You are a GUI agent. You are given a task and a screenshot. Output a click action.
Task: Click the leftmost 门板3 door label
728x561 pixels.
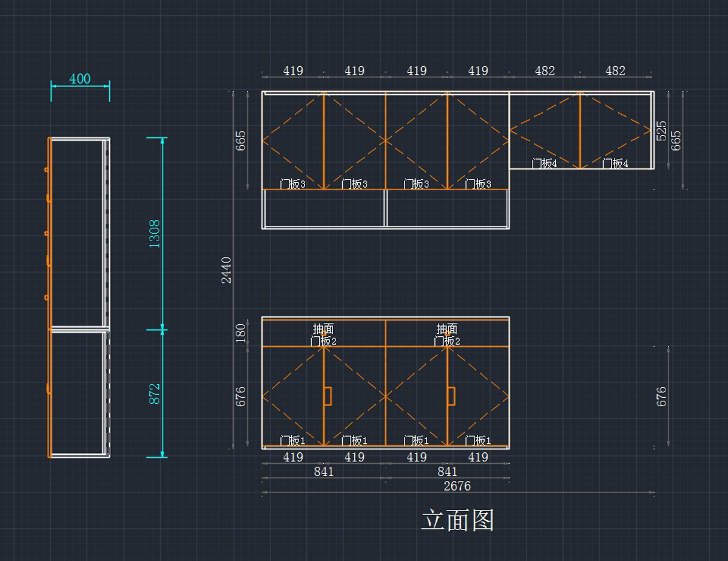pos(292,184)
